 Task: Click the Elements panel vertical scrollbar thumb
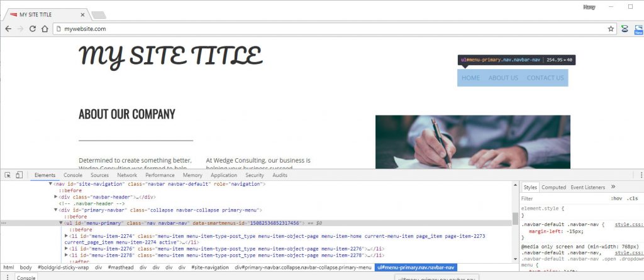tap(515, 218)
